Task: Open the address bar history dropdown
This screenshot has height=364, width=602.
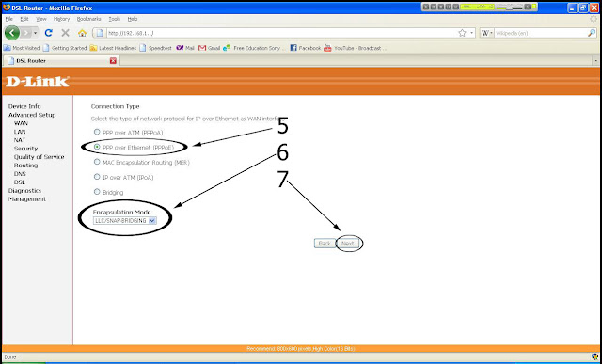Action: click(472, 33)
